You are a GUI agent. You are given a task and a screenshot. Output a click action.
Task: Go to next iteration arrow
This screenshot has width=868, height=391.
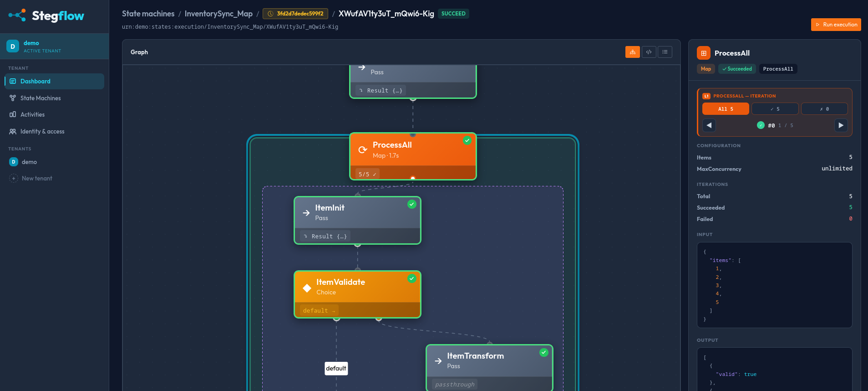pos(841,125)
